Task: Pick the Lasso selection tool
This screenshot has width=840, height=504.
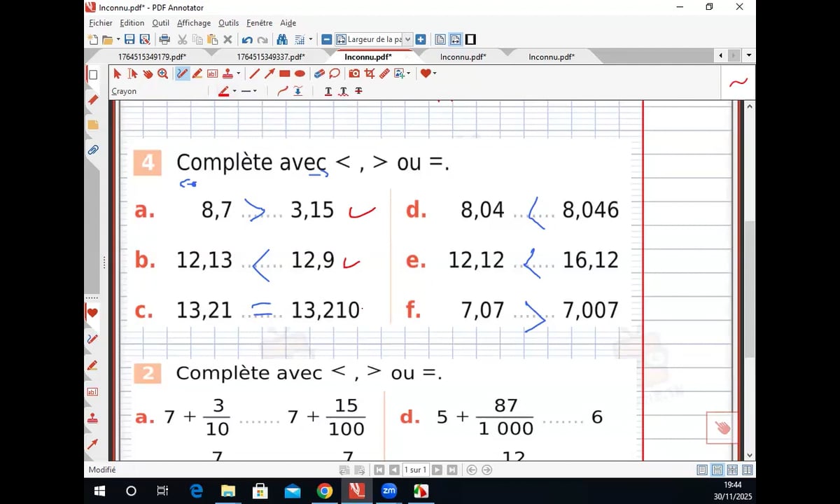Action: [x=335, y=73]
